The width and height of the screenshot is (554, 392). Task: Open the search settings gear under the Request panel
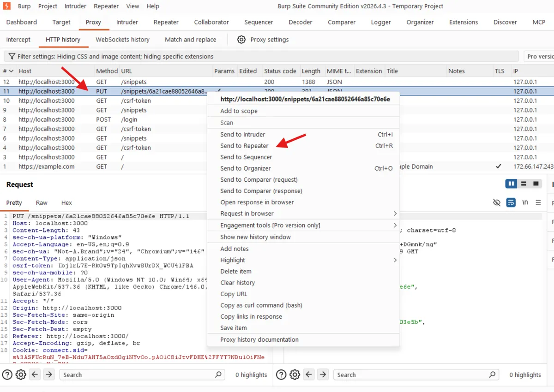point(21,374)
